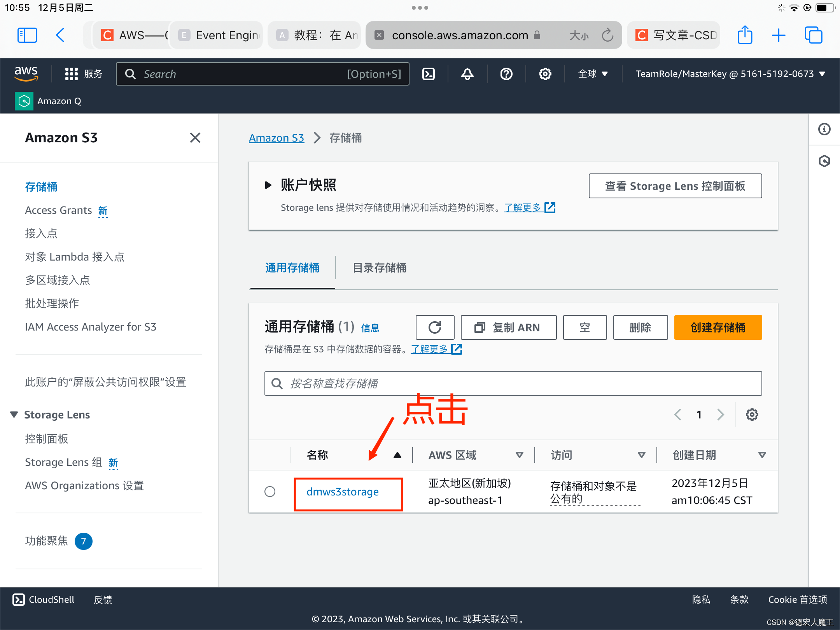Open 多区域接入点 in sidebar
The image size is (840, 630).
[58, 280]
